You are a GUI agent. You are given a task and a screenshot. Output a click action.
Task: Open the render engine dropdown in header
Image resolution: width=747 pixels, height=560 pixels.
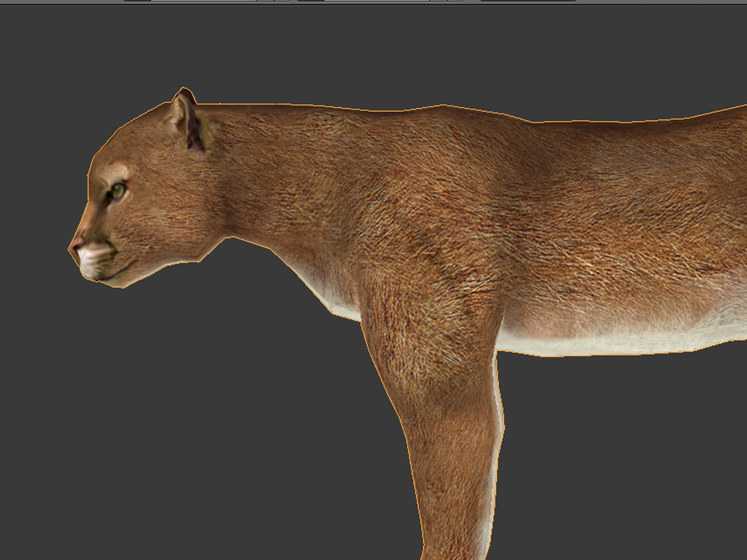pos(528,1)
